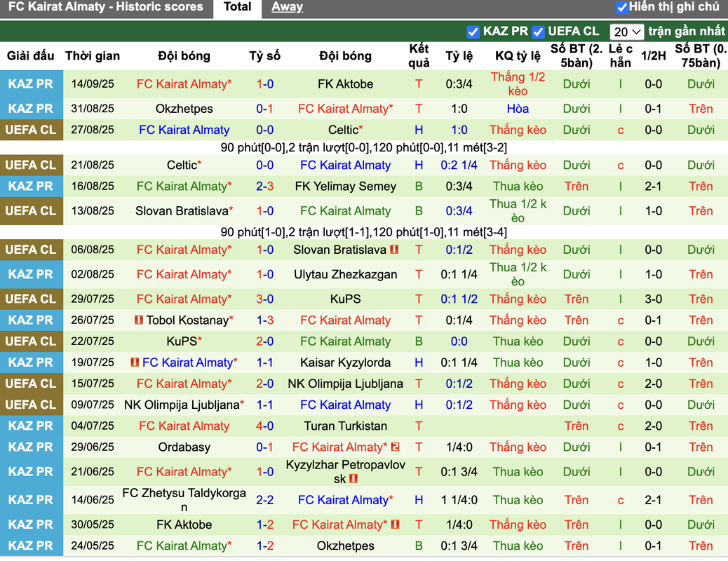Click NK Olimpija Ljubljana in 15/07/25 row
The width and height of the screenshot is (728, 561).
346,384
